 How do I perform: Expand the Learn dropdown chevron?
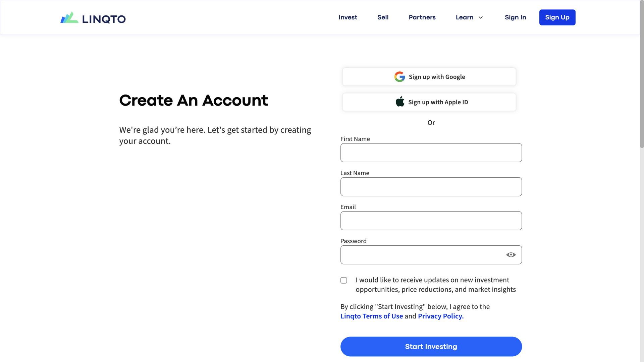[480, 17]
